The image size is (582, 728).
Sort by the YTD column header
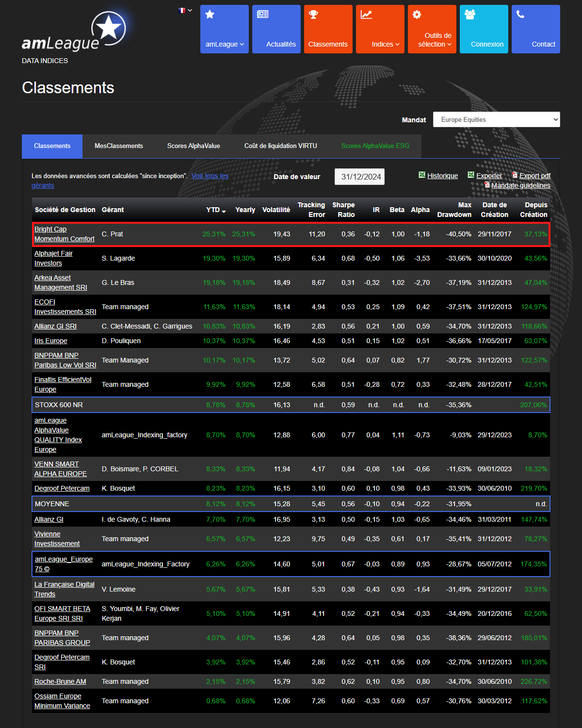216,210
